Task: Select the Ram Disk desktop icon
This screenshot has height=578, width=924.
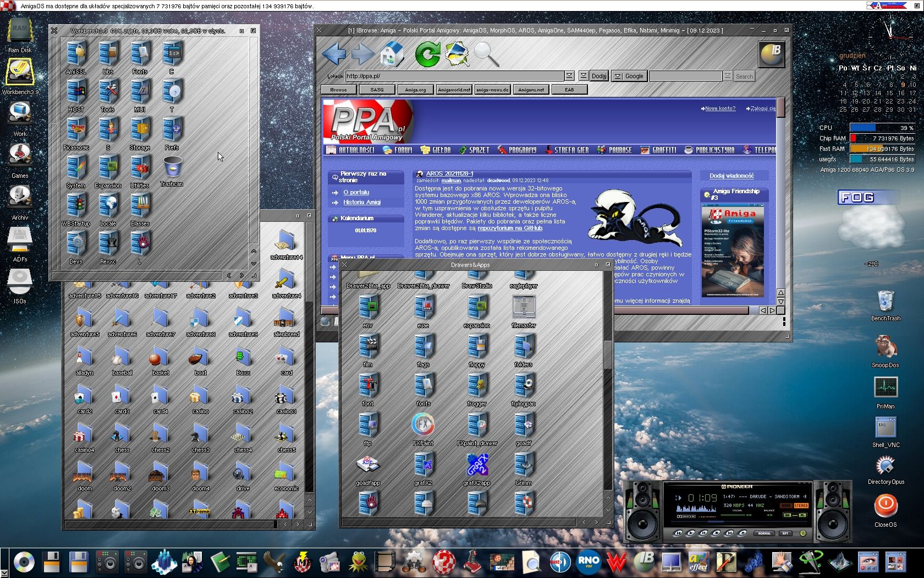Action: click(20, 35)
